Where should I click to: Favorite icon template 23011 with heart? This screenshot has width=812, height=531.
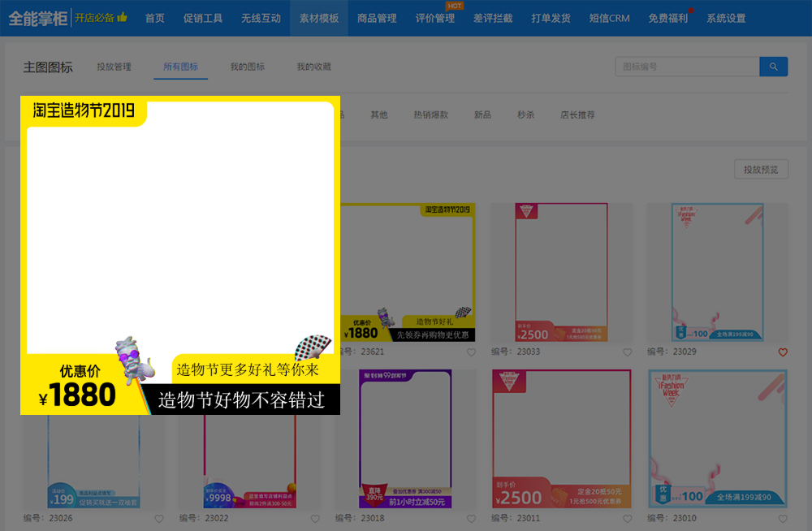click(x=627, y=519)
